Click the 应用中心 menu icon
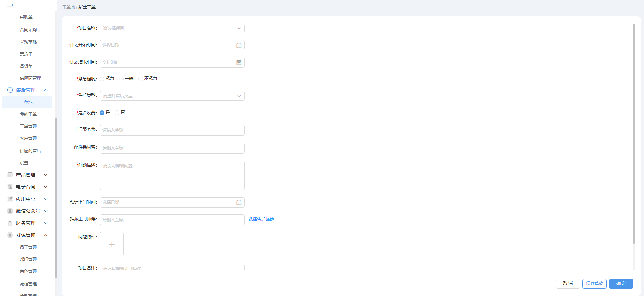 (10, 199)
